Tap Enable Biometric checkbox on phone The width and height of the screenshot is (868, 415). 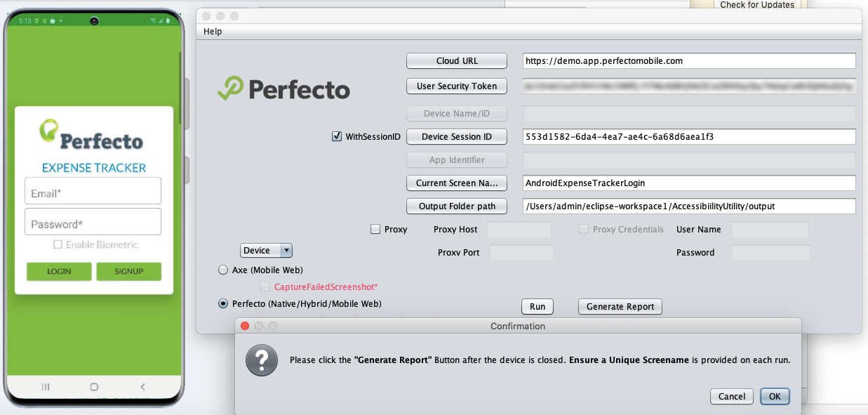point(58,245)
